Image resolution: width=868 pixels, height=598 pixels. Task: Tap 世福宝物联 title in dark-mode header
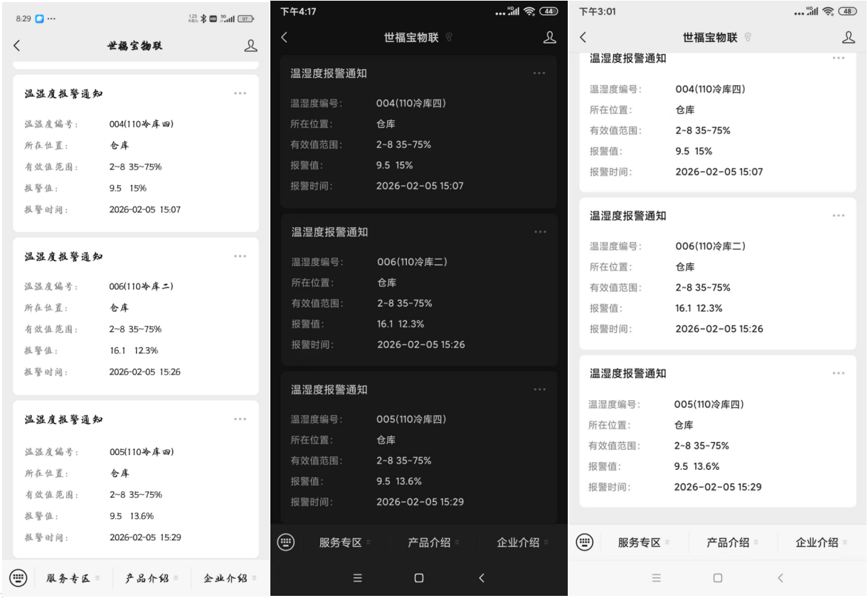[411, 38]
